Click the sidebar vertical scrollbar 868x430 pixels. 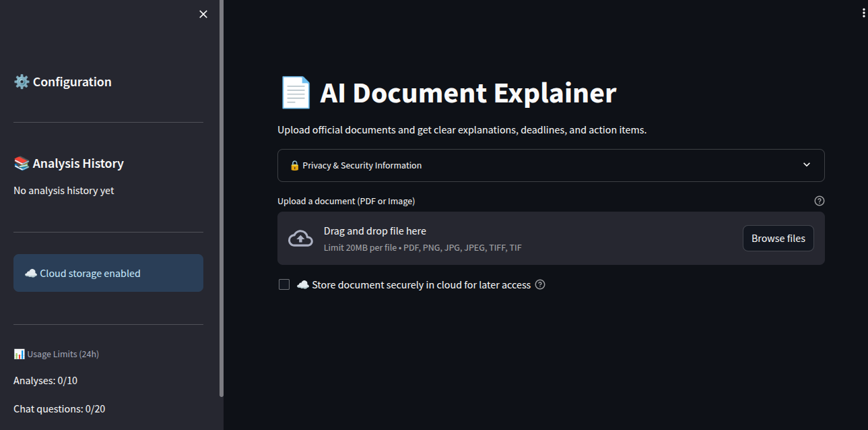tap(222, 198)
